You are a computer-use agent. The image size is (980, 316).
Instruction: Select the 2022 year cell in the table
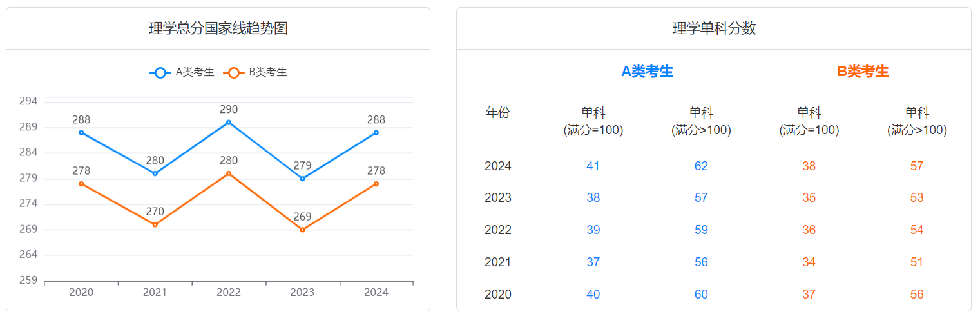tap(497, 230)
